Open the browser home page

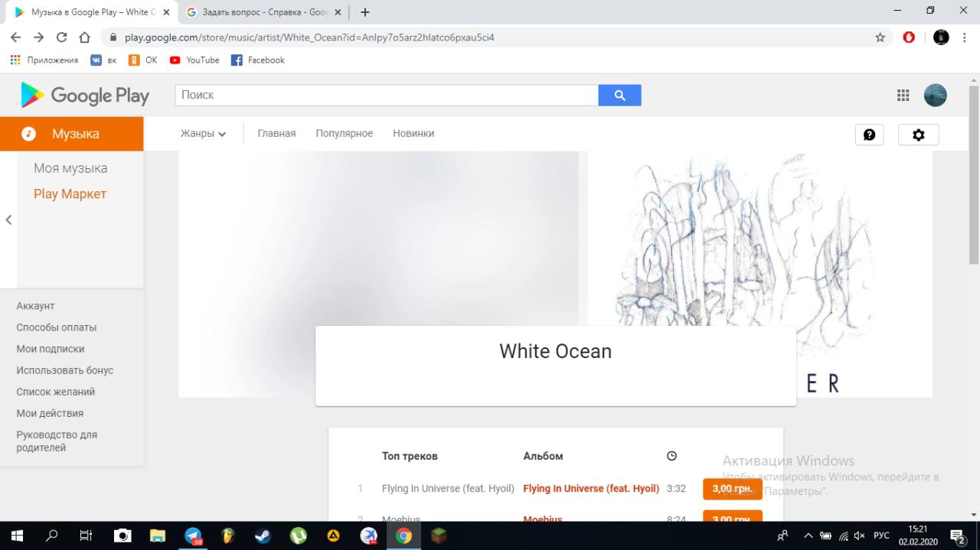click(85, 37)
